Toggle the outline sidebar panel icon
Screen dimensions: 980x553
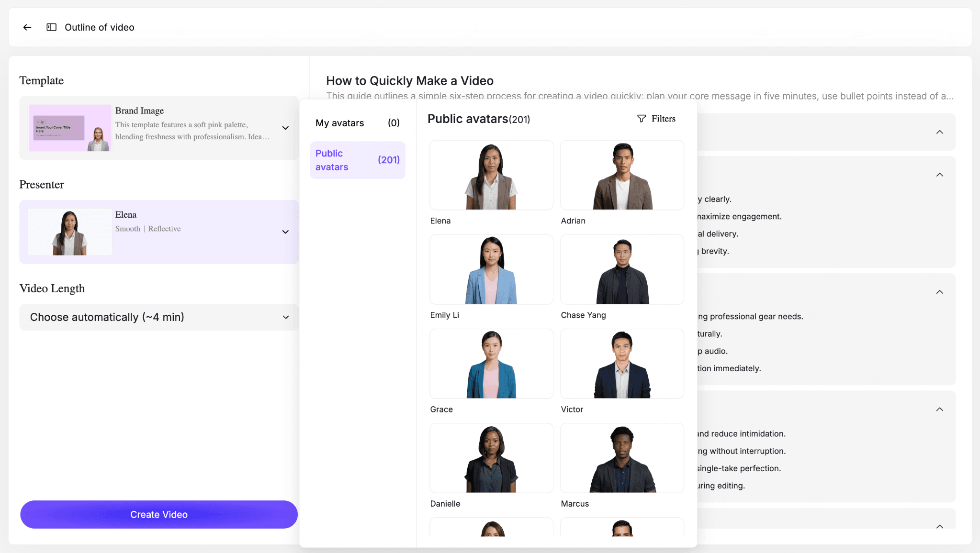click(x=51, y=27)
